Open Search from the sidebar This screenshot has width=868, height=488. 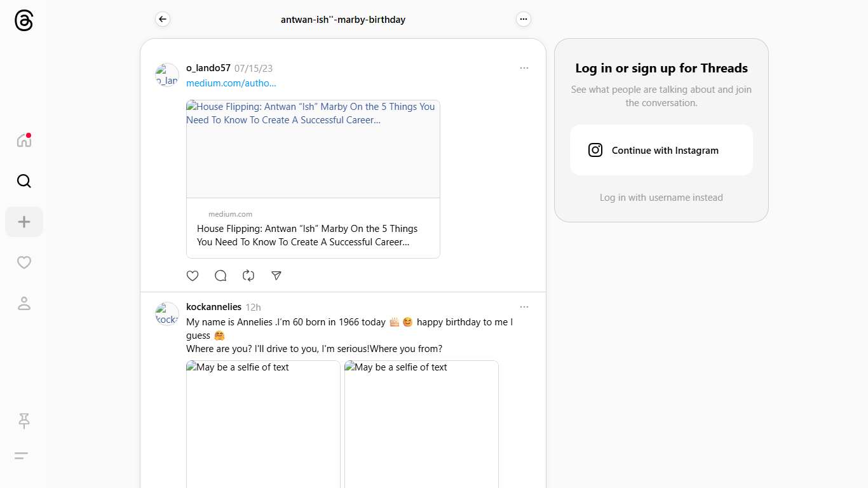click(x=24, y=181)
